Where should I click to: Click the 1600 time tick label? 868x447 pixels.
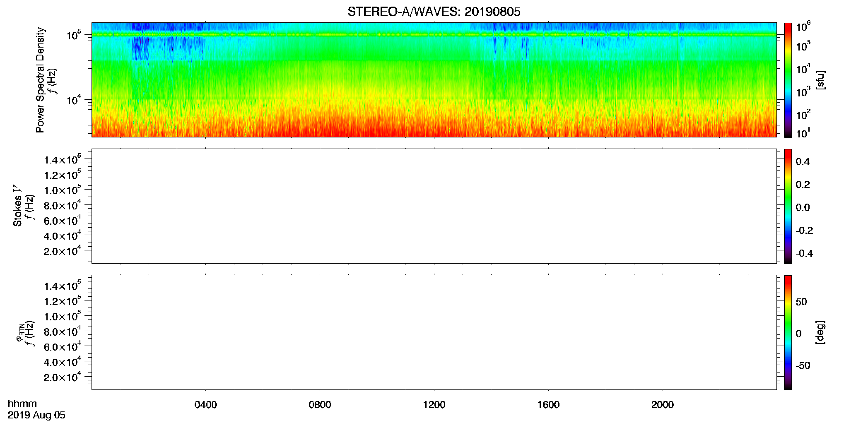[x=548, y=405]
